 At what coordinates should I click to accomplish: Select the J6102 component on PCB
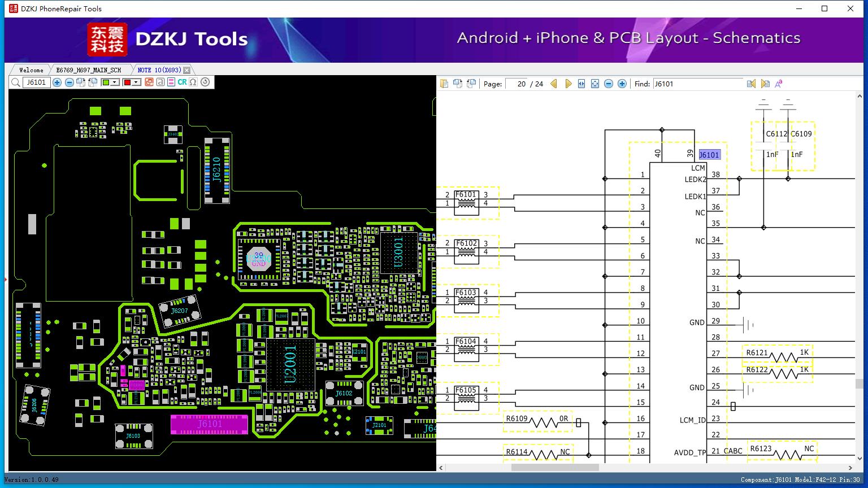pyautogui.click(x=344, y=393)
